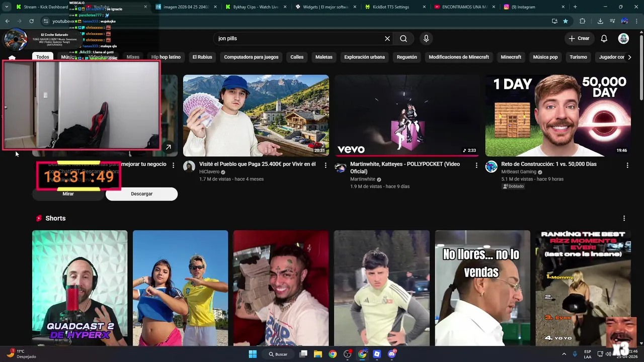Open Martinwhite channel avatar

point(341,167)
